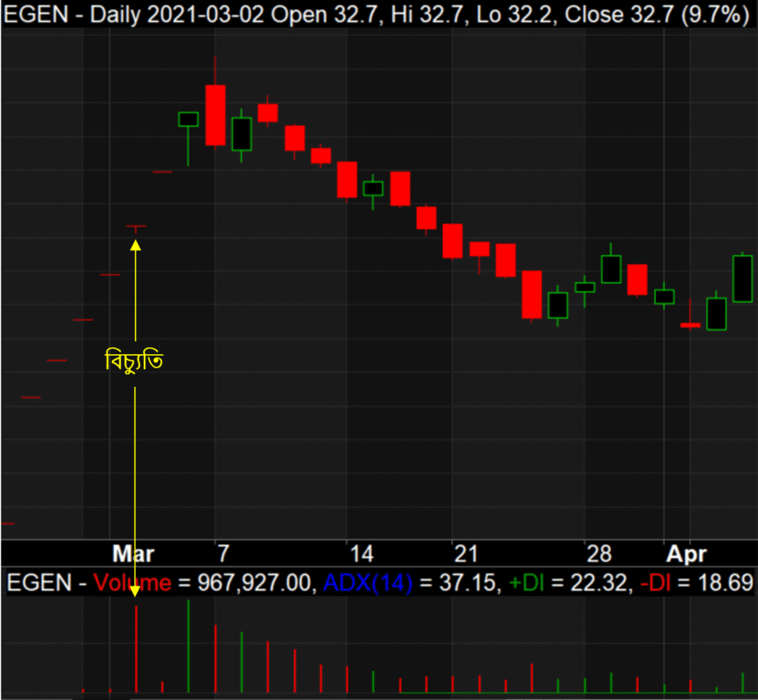Click the first green hollow candle before the peak
758x700 pixels.
click(x=189, y=119)
